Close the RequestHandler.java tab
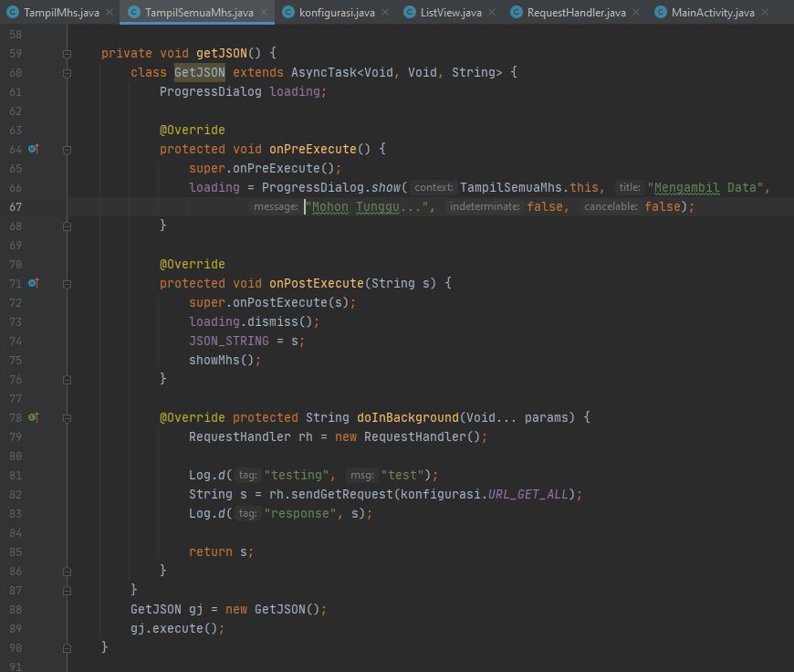Image resolution: width=794 pixels, height=672 pixels. coord(636,12)
